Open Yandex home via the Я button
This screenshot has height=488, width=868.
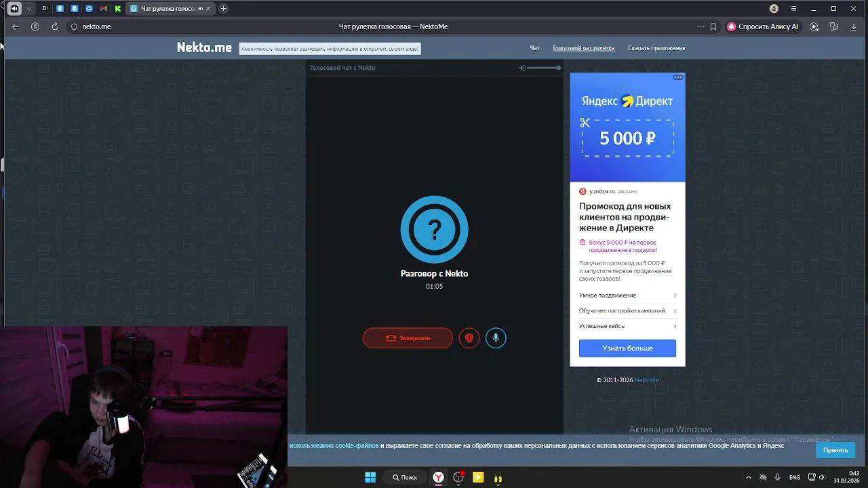click(x=35, y=26)
